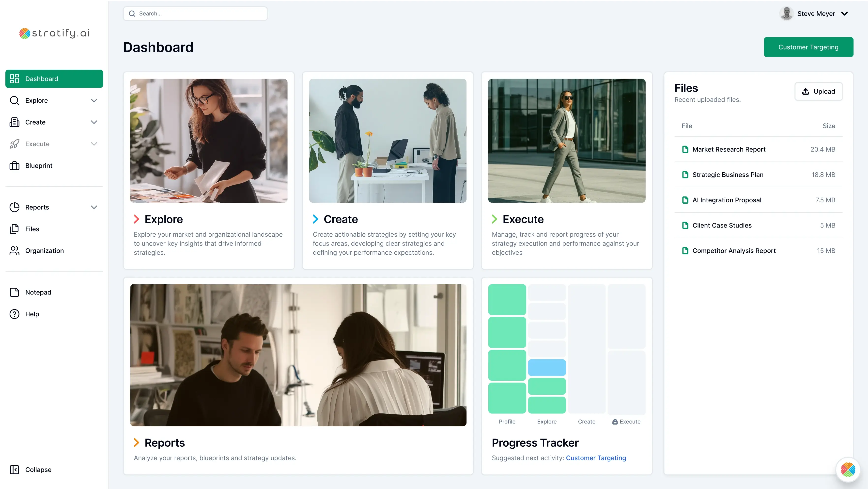Expand the Reports sidebar chevron

(x=94, y=207)
